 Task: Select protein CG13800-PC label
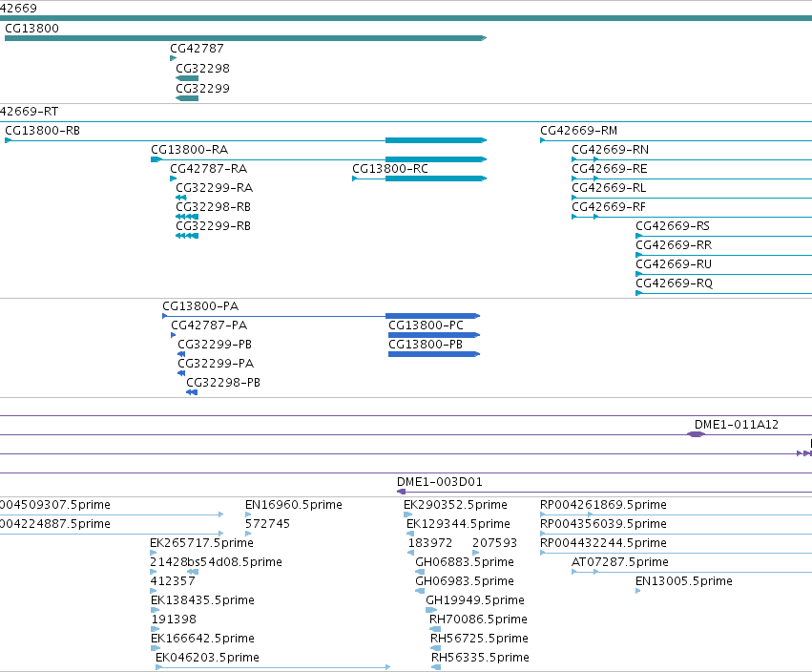(426, 325)
